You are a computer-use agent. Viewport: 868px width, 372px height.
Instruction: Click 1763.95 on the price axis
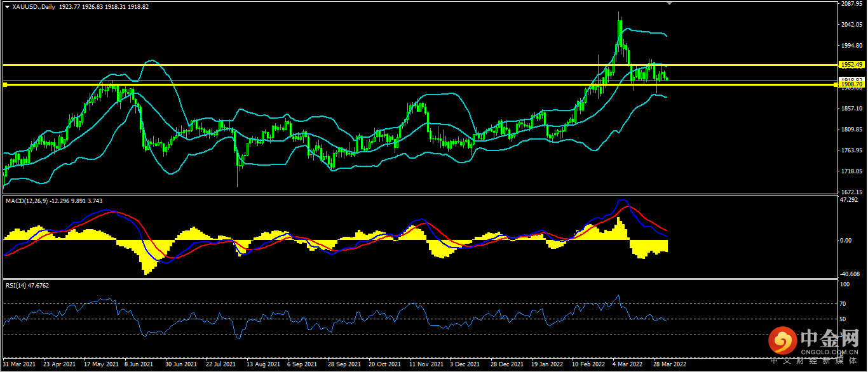point(851,150)
